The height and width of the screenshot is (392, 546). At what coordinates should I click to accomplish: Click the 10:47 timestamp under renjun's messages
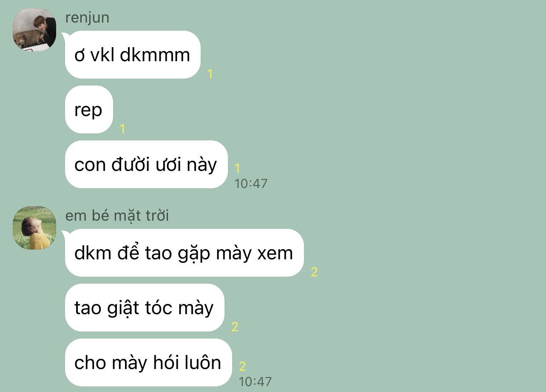[251, 184]
